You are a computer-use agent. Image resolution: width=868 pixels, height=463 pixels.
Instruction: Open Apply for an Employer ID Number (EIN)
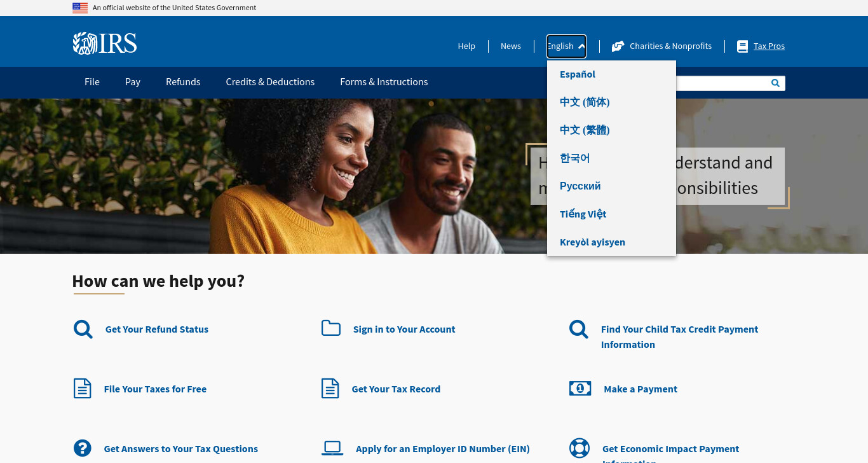coord(443,449)
